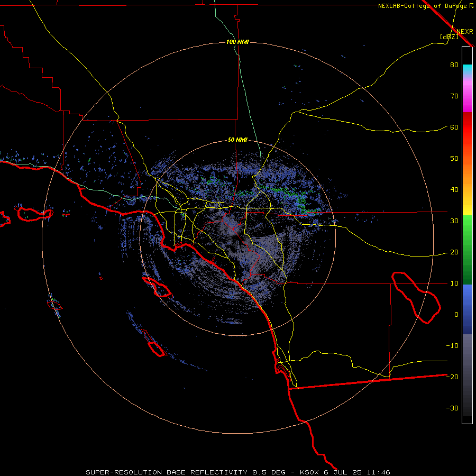Click the KSOX station identifier in the caption

coord(310,472)
